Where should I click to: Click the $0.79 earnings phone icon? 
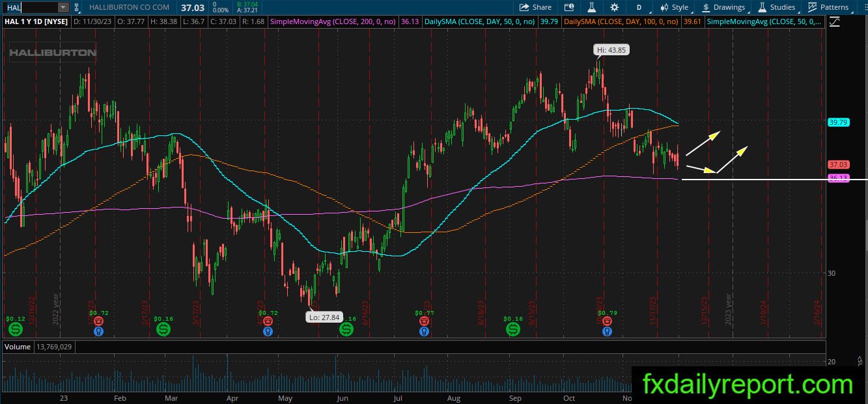(607, 321)
